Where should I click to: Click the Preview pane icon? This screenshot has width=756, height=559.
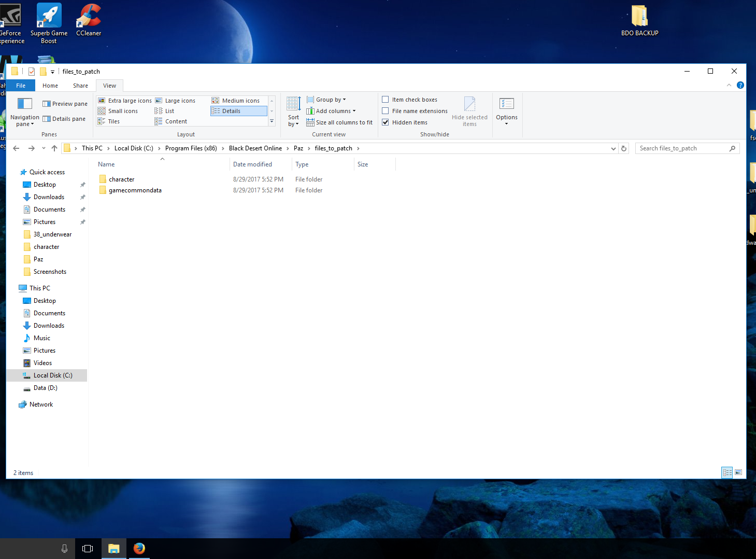(x=47, y=104)
